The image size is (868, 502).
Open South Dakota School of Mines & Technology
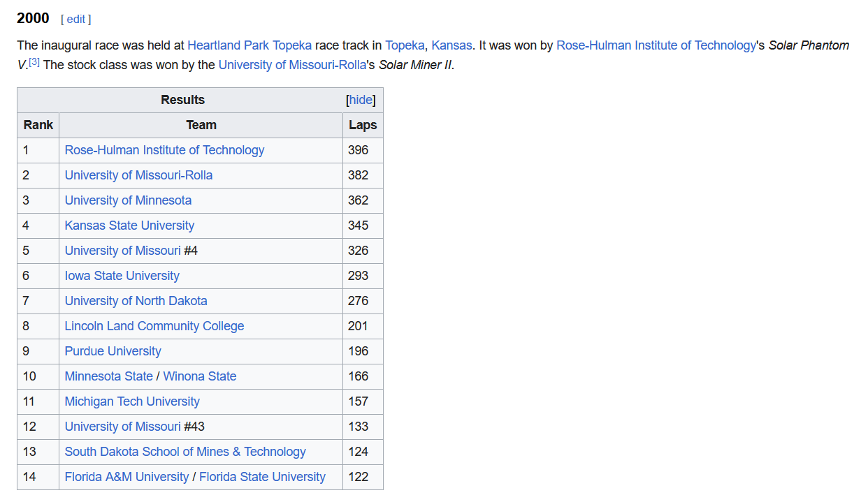pos(185,452)
